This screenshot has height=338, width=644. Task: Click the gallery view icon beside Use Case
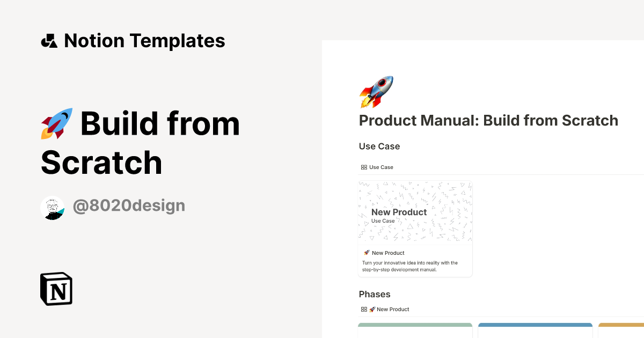click(x=363, y=167)
